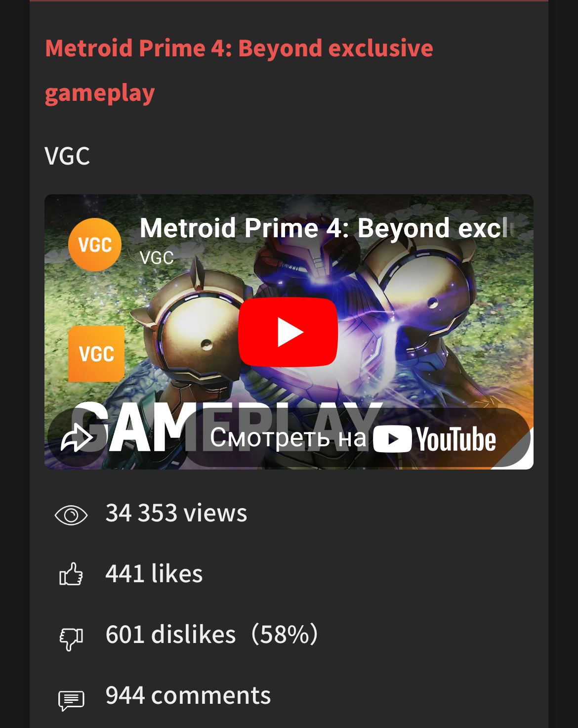Viewport: 578px width, 728px height.
Task: Click the VGC channel name in player
Action: (157, 258)
